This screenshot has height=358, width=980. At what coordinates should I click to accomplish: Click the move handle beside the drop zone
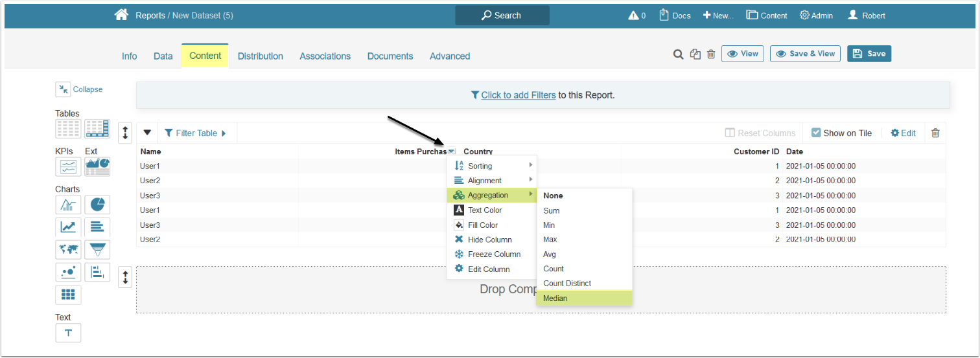(125, 276)
